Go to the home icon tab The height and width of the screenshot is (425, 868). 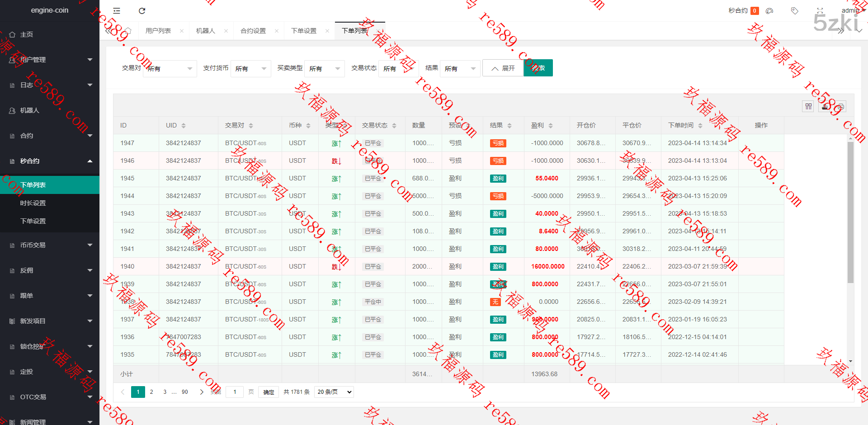click(x=128, y=31)
